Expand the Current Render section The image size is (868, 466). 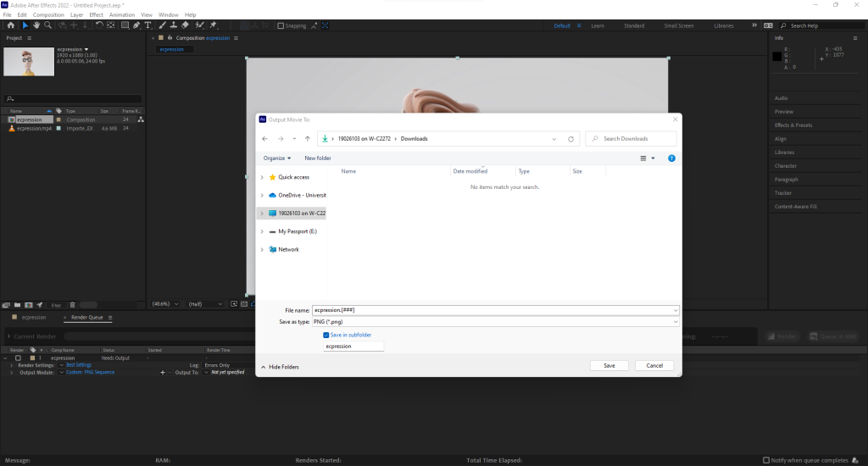[x=8, y=336]
